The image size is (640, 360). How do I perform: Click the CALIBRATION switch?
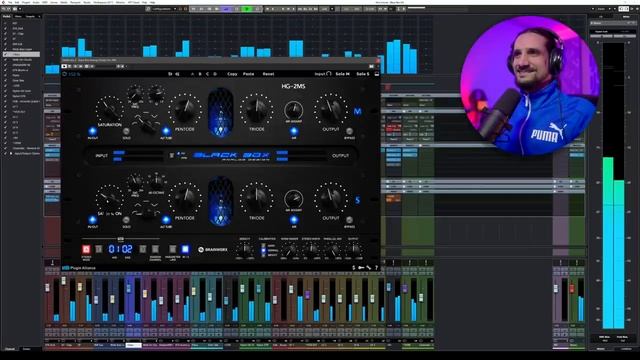[x=264, y=250]
